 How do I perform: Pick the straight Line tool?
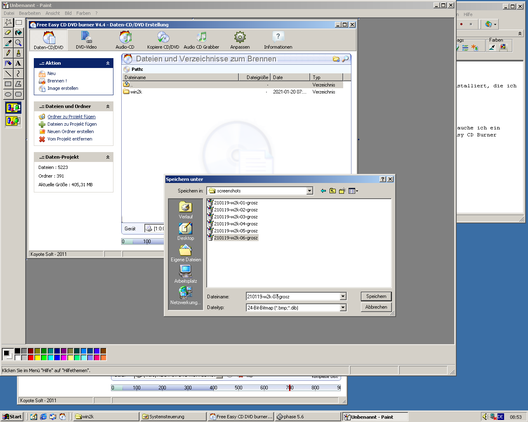8,73
